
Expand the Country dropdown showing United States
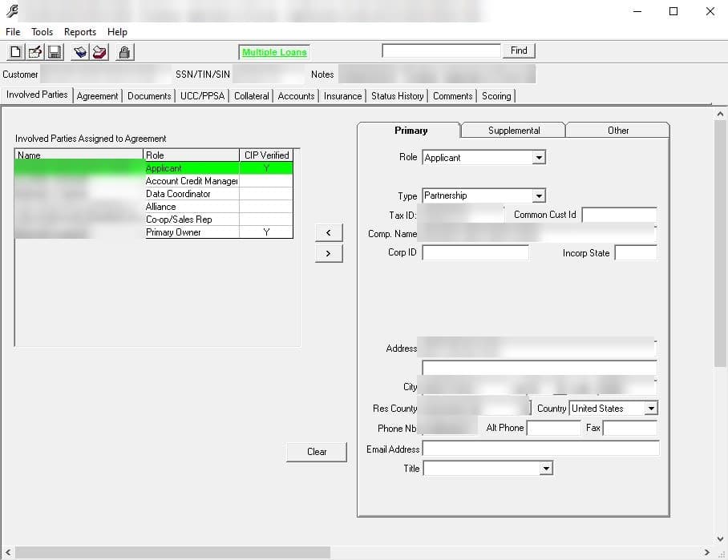click(651, 409)
